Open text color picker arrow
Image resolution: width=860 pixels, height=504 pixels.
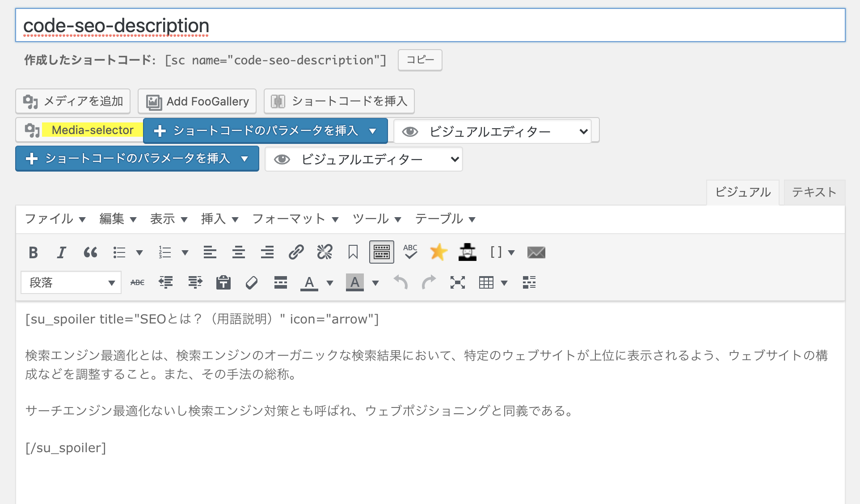pyautogui.click(x=330, y=283)
